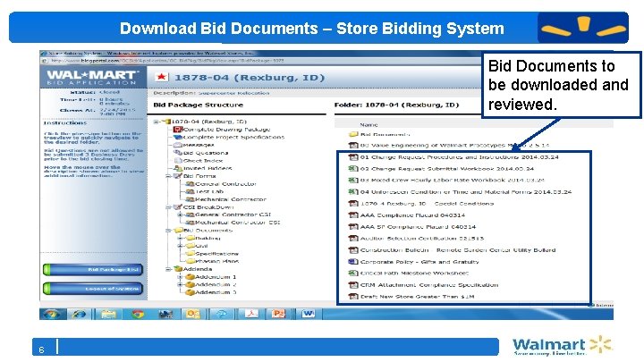Open Bid Questions icon in tree
644x362 pixels.
point(178,153)
